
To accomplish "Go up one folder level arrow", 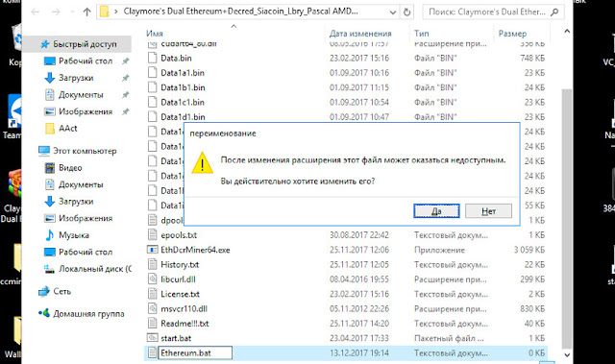I will click(87, 12).
